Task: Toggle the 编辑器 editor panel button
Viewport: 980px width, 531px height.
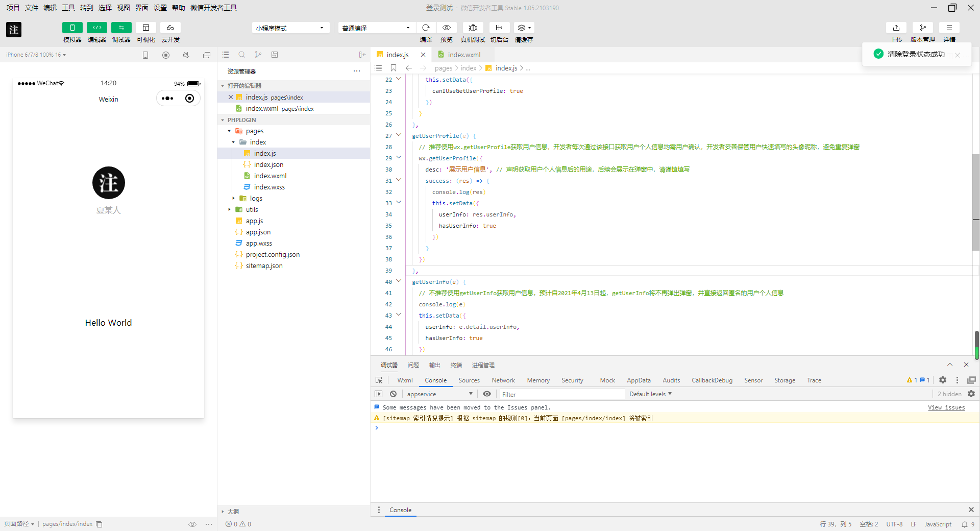Action: point(96,28)
